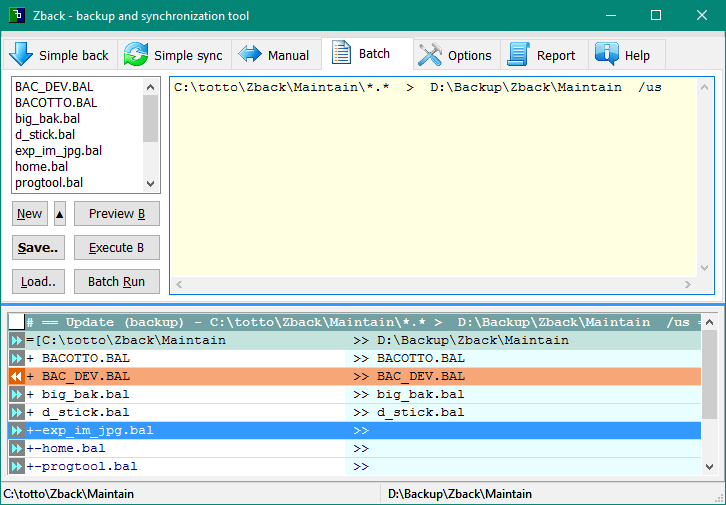This screenshot has width=726, height=505.
Task: Click up arrow of batch file list scrollbar
Action: [150, 87]
